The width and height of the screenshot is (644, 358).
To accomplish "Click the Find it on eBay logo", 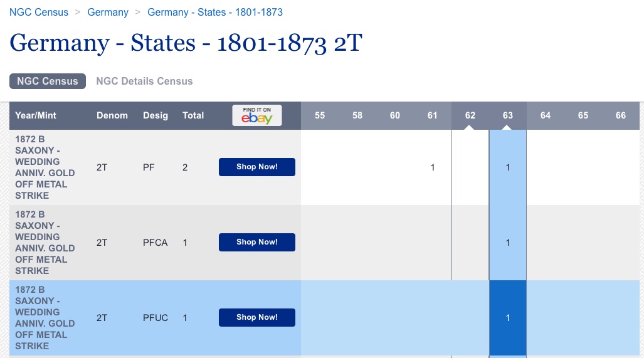I will 256,115.
